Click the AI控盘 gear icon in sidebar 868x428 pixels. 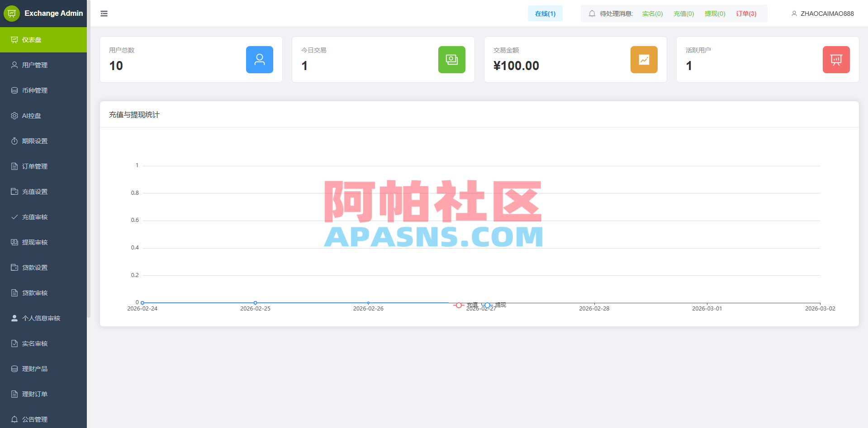14,116
